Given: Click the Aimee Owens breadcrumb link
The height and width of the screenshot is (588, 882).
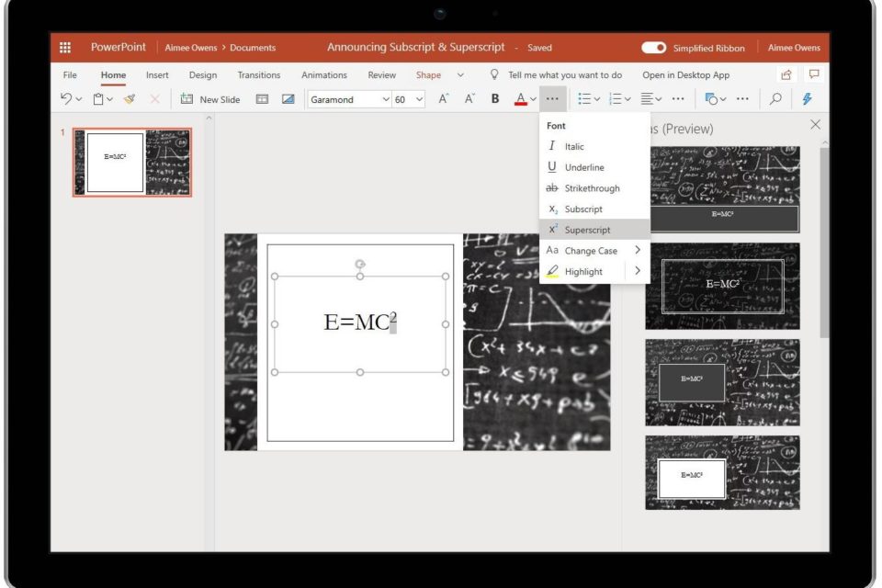Looking at the screenshot, I should 191,48.
